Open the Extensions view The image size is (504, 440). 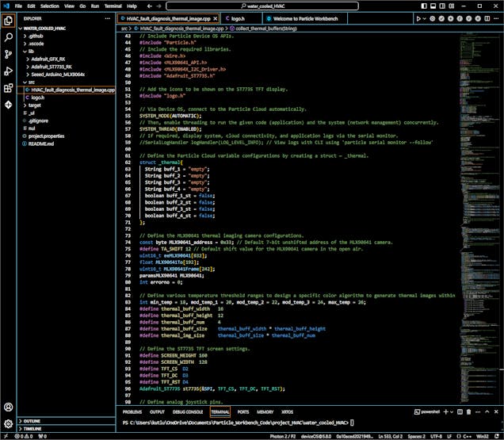(9, 90)
